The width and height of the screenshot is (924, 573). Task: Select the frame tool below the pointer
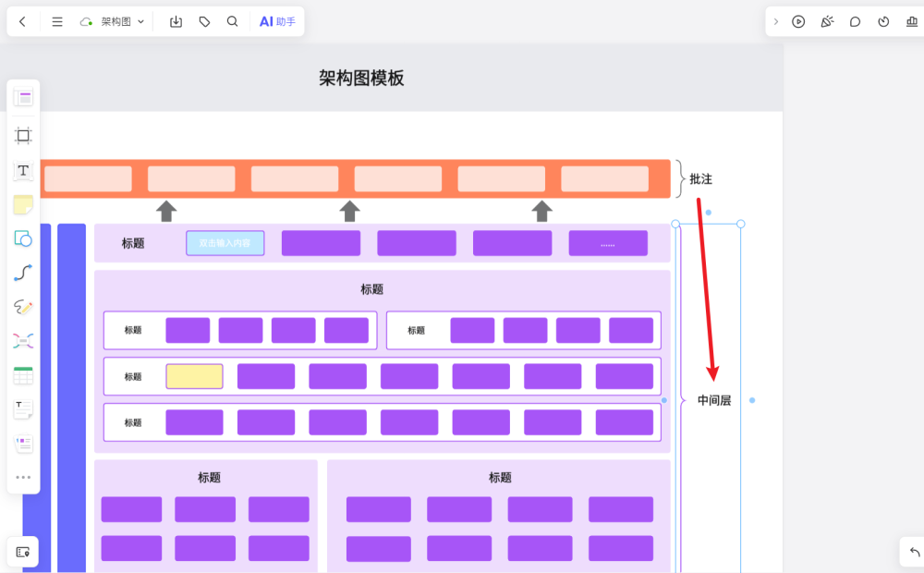point(22,135)
